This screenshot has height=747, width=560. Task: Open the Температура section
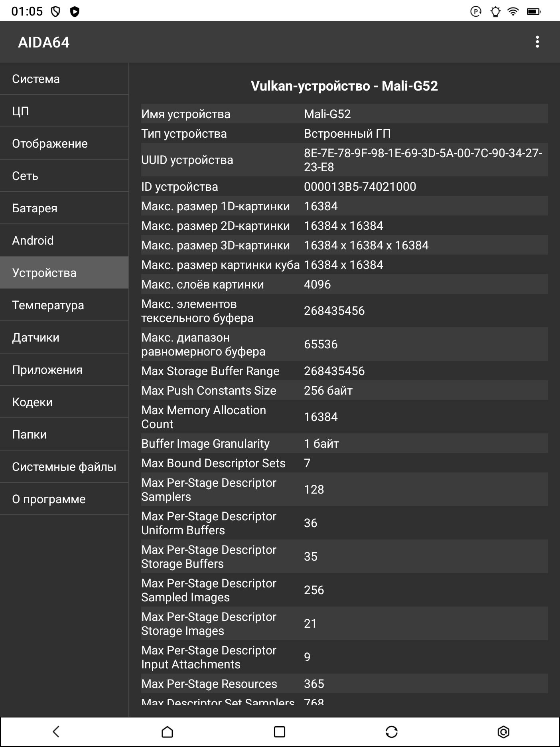pyautogui.click(x=64, y=305)
